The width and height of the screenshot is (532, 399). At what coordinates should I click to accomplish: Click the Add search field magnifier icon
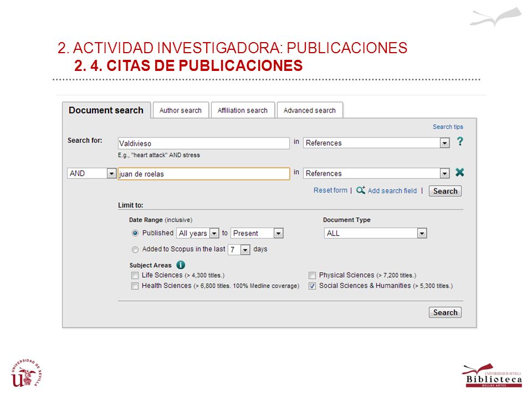(361, 190)
